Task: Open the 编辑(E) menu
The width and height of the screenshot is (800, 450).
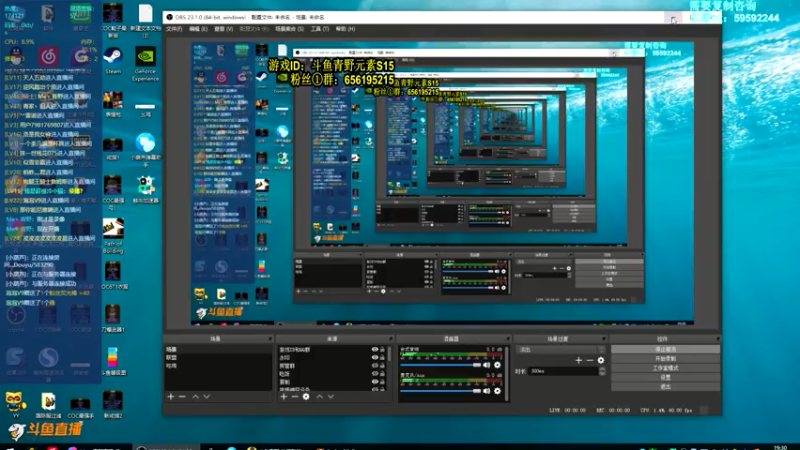Action: click(198, 29)
